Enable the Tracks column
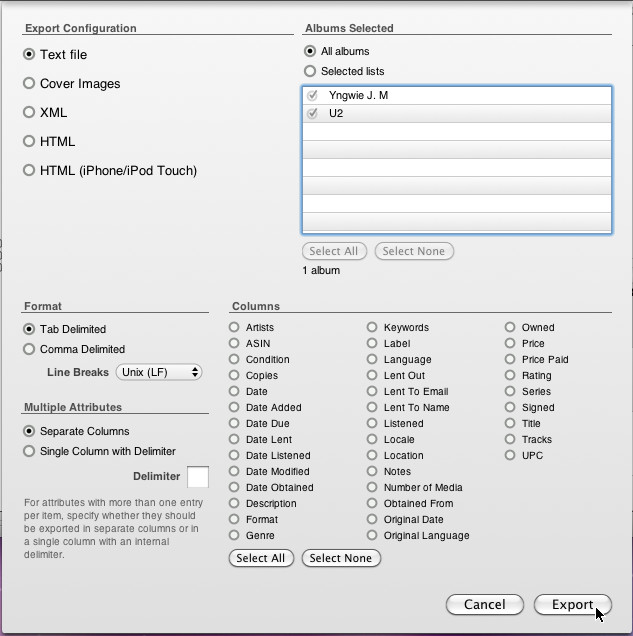 tap(510, 439)
